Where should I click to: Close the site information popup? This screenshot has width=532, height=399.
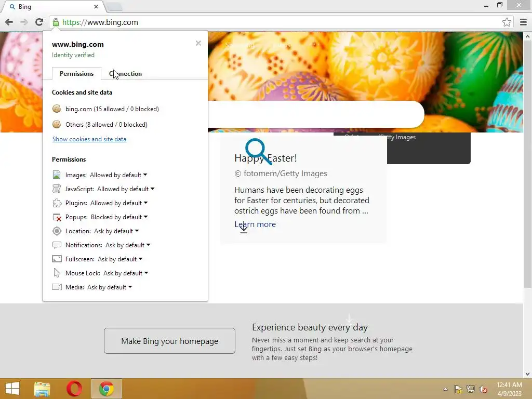pos(198,43)
